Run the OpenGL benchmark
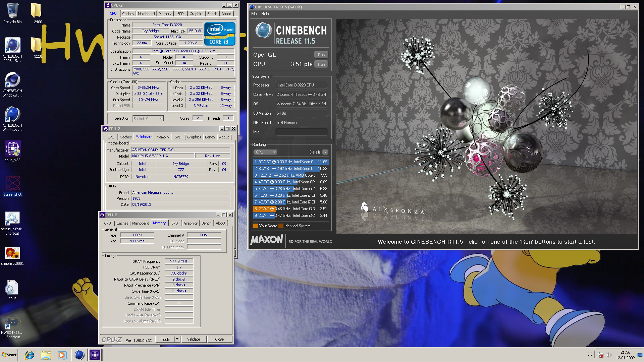This screenshot has width=644, height=362. coord(321,55)
